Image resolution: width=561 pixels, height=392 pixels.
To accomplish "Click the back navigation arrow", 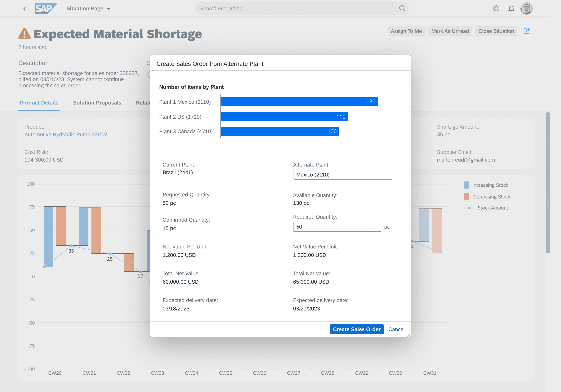I will pos(24,9).
